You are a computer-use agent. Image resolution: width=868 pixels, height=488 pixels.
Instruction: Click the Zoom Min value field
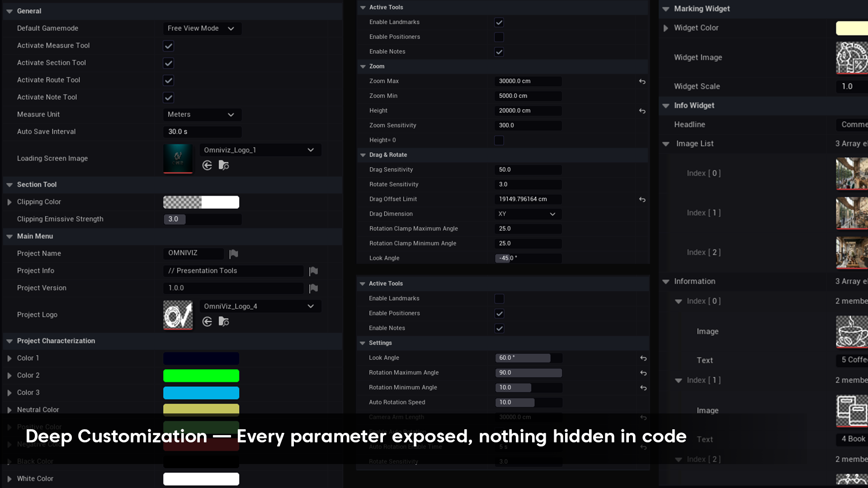click(x=528, y=96)
